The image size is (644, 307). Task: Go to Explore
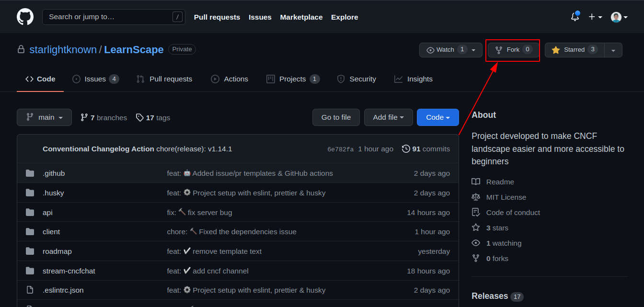click(x=345, y=17)
